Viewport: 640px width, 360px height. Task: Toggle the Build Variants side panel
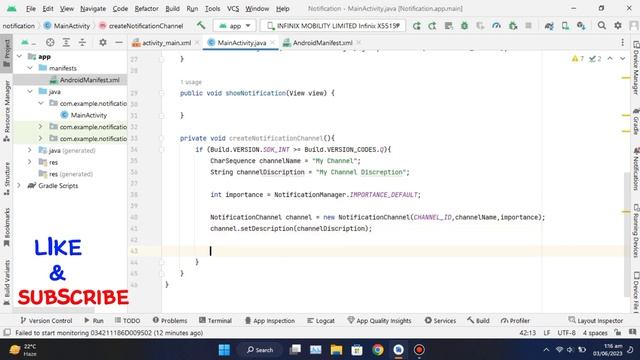click(x=7, y=283)
